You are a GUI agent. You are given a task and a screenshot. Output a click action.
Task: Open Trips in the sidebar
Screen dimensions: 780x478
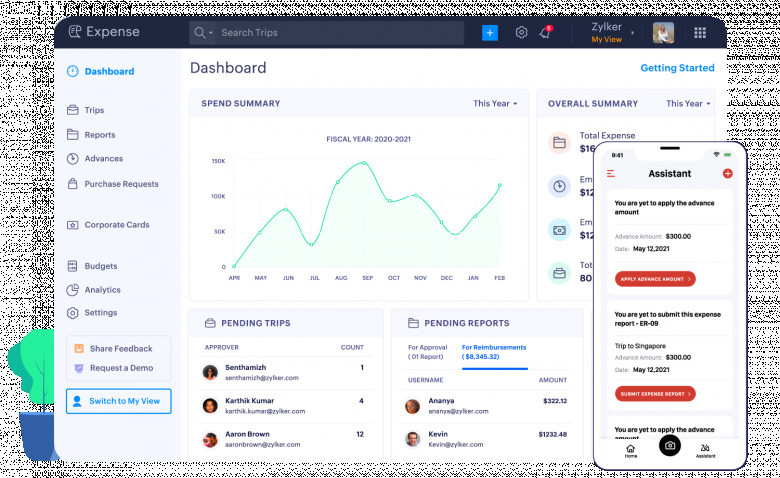[94, 110]
